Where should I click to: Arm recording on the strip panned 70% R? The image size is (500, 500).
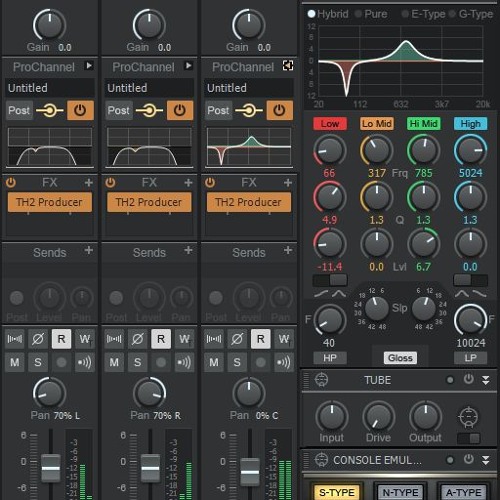(x=161, y=362)
